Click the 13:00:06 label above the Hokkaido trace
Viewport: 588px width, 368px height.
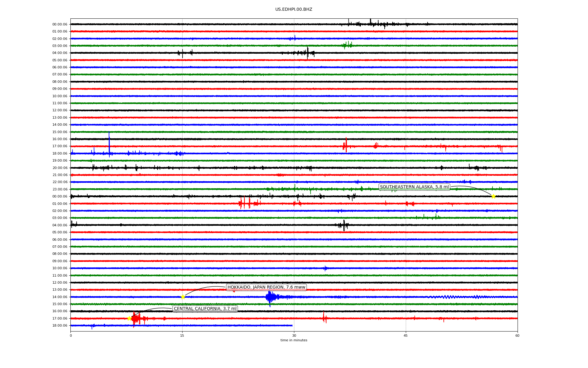click(x=60, y=290)
